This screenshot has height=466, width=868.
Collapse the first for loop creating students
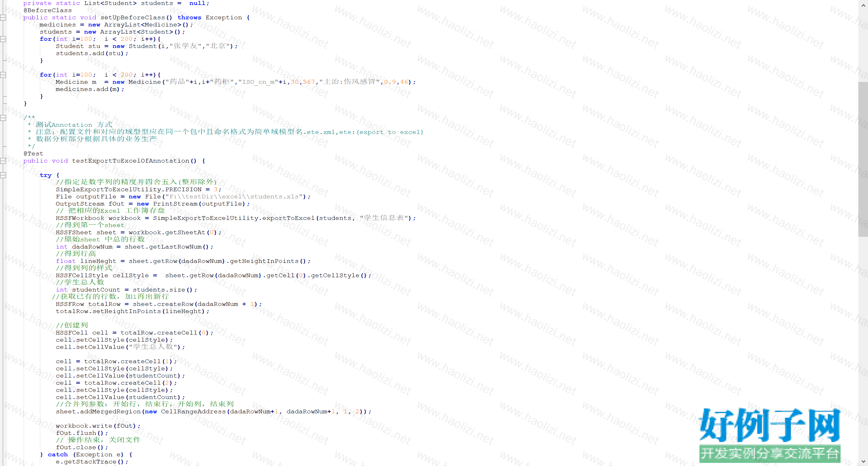pos(3,39)
